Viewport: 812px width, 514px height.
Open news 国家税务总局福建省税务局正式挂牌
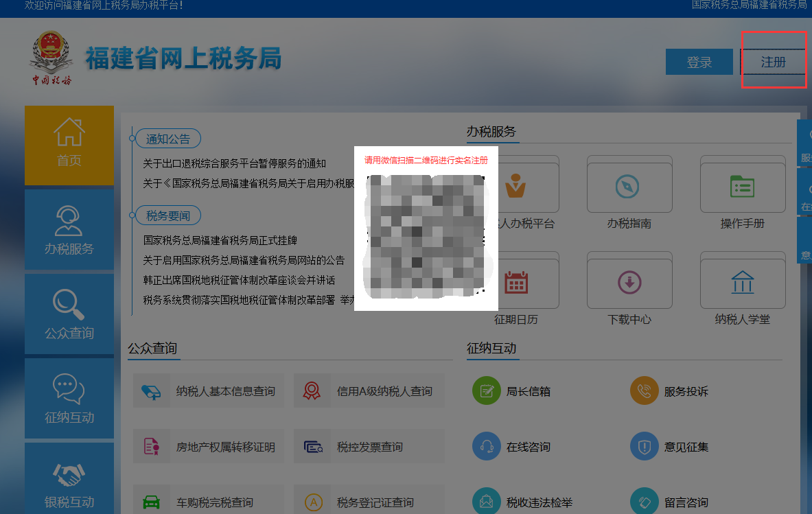point(220,240)
